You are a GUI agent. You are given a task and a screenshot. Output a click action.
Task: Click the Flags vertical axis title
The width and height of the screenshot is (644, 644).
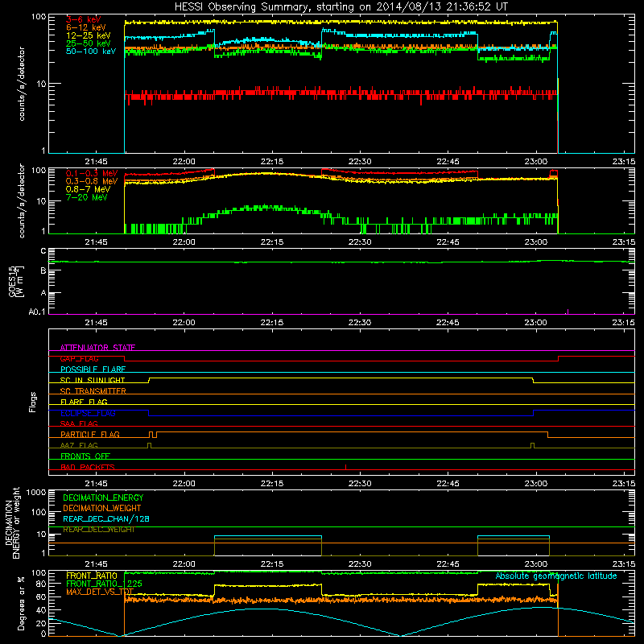point(33,402)
